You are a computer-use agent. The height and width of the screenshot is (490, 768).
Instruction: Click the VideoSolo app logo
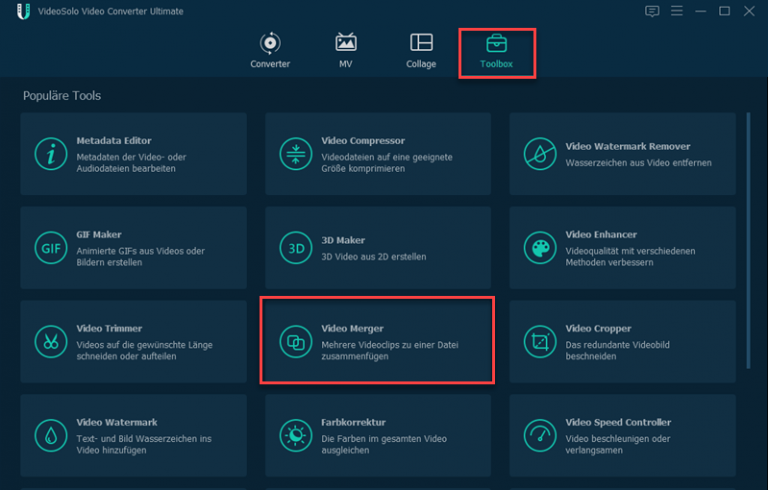23,11
